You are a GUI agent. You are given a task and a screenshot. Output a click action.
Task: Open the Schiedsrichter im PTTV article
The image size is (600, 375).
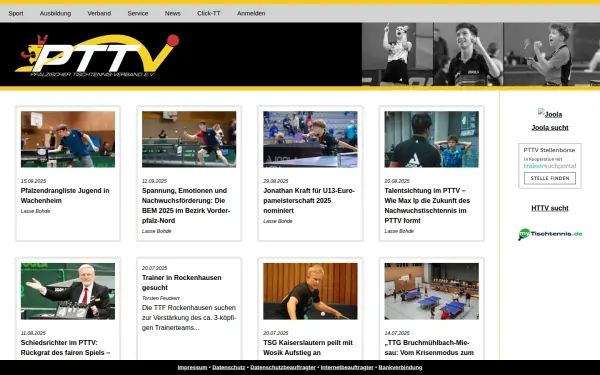coord(65,347)
